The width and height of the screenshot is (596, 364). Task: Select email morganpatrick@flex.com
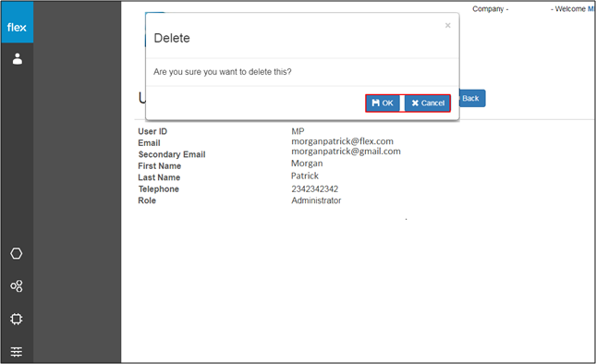coord(342,141)
